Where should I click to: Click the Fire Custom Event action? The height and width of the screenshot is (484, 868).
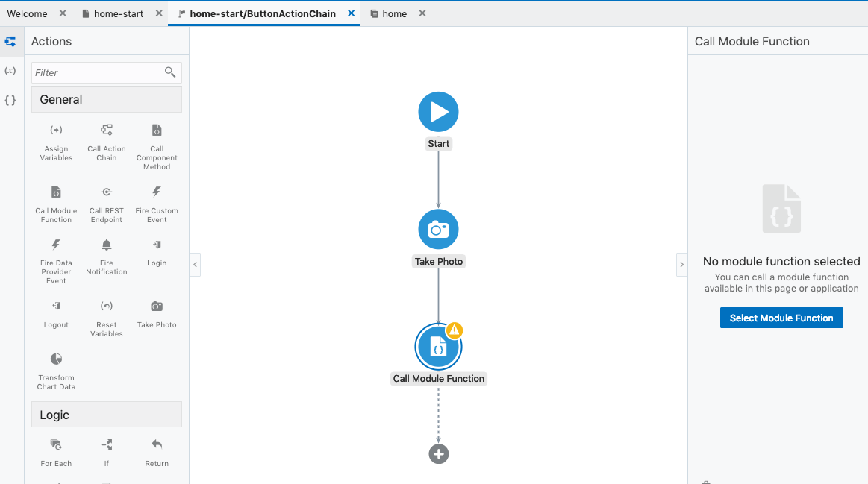(157, 192)
